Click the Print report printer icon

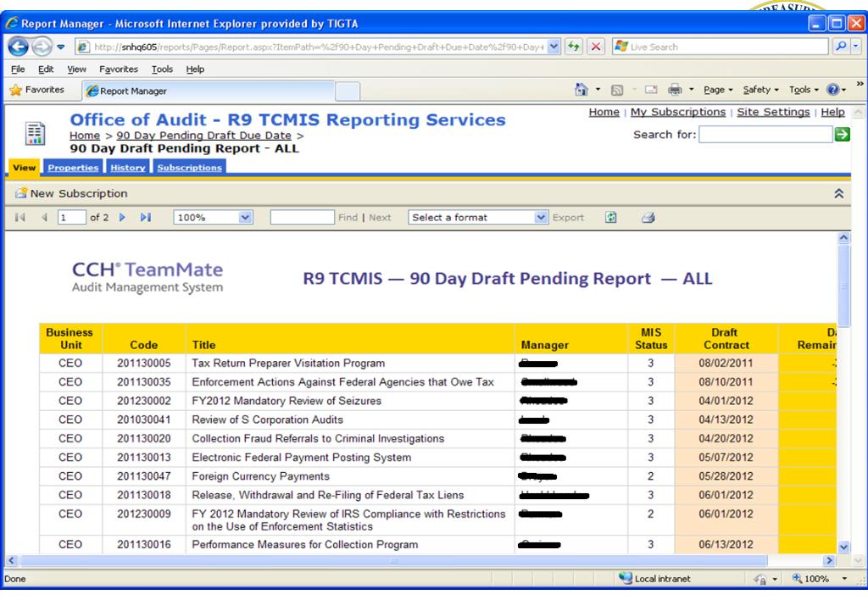(648, 218)
